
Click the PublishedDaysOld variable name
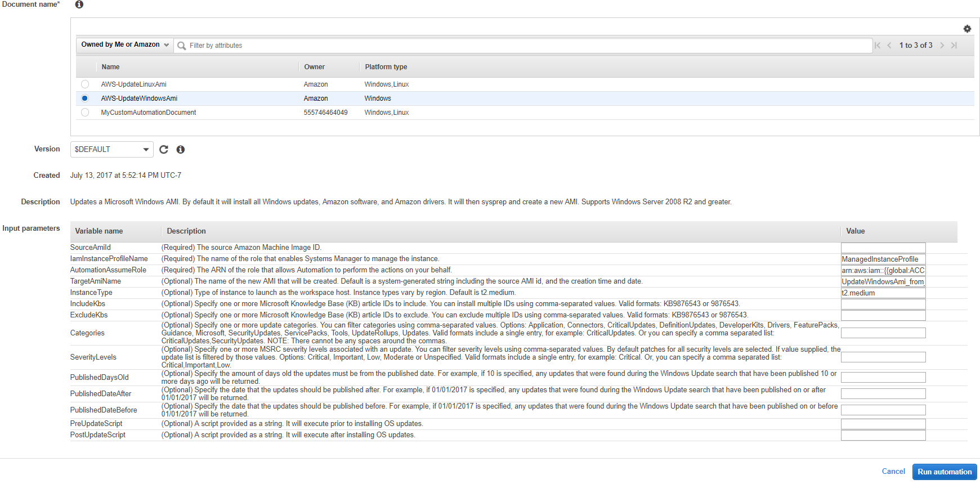click(x=100, y=378)
